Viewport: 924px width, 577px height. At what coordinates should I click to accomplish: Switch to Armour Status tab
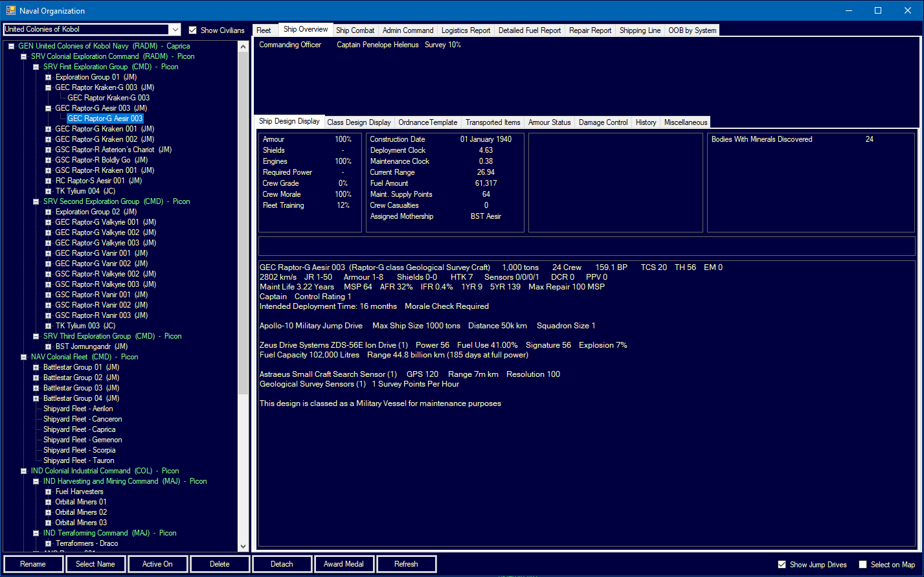(550, 122)
